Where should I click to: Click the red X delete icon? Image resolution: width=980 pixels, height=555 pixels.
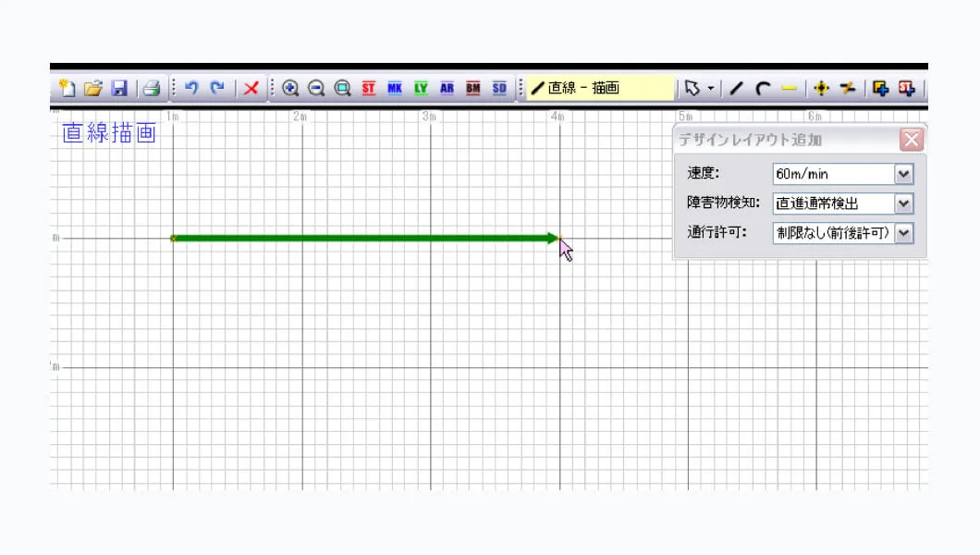tap(251, 89)
